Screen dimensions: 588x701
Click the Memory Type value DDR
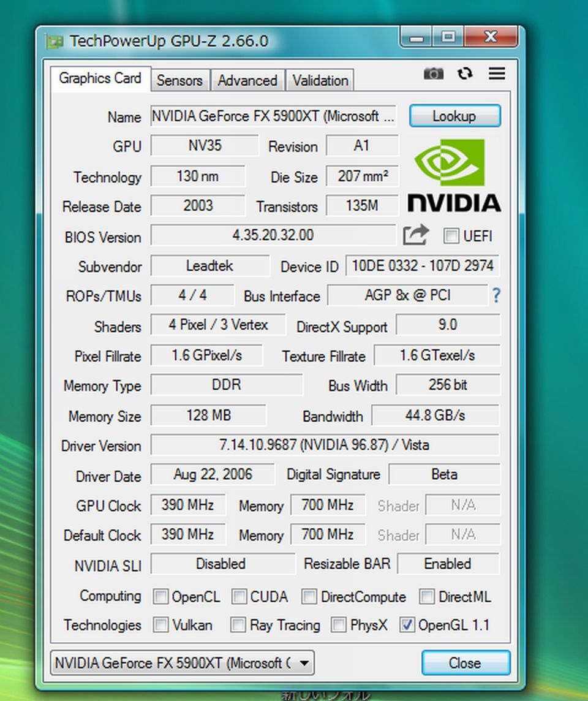(227, 385)
